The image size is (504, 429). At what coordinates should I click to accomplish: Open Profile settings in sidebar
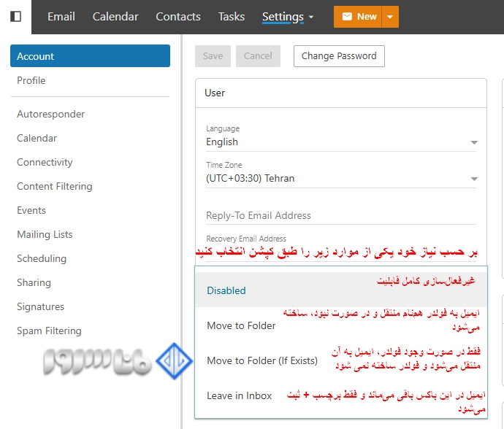click(31, 80)
